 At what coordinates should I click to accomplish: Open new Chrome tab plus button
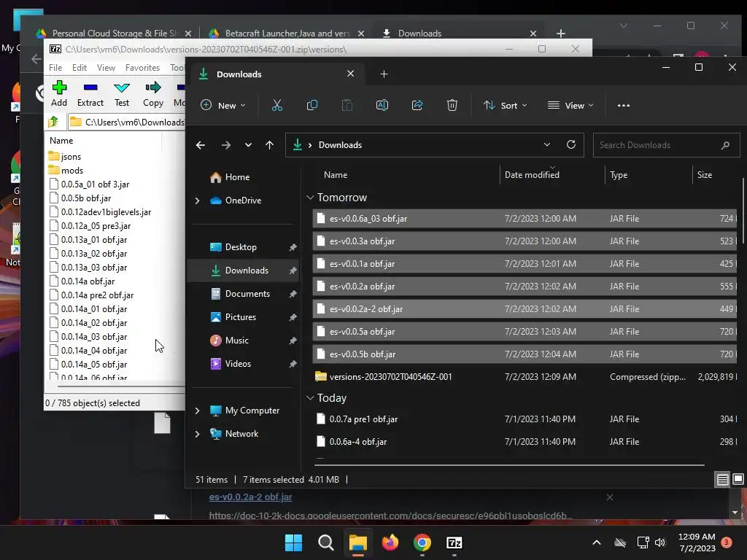point(561,34)
